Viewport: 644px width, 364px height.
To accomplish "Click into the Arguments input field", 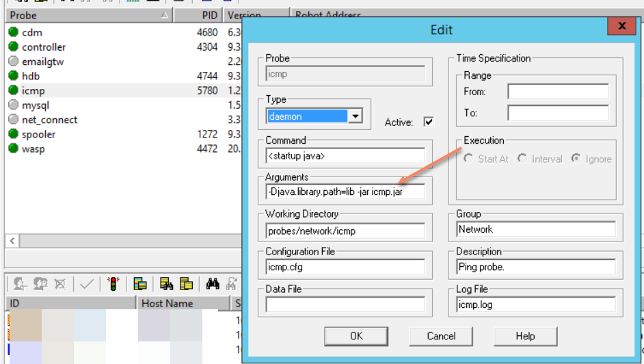I will pyautogui.click(x=345, y=192).
